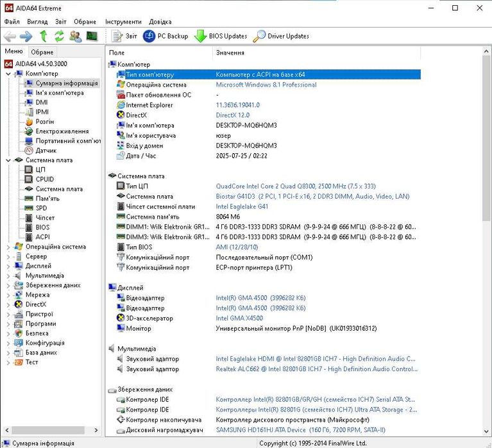492x448 pixels.
Task: Open the Звіт report toolbar button
Action: click(124, 36)
